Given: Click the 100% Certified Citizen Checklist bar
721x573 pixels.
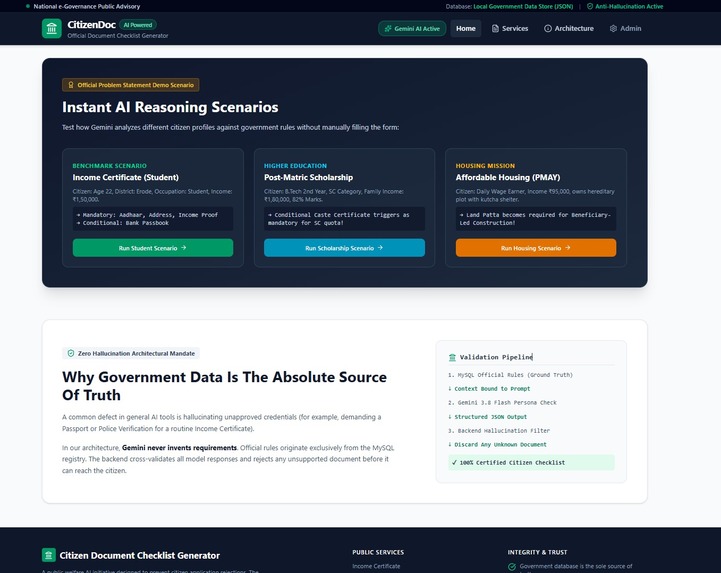Looking at the screenshot, I should (x=531, y=463).
